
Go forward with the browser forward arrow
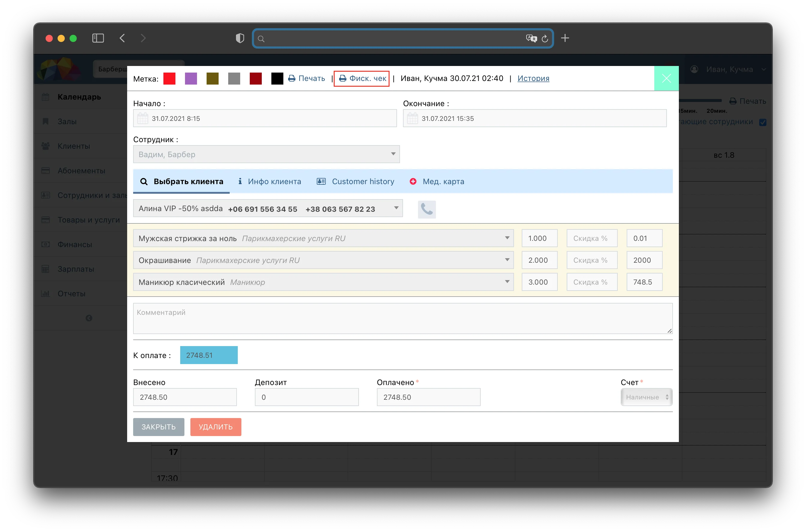click(143, 38)
